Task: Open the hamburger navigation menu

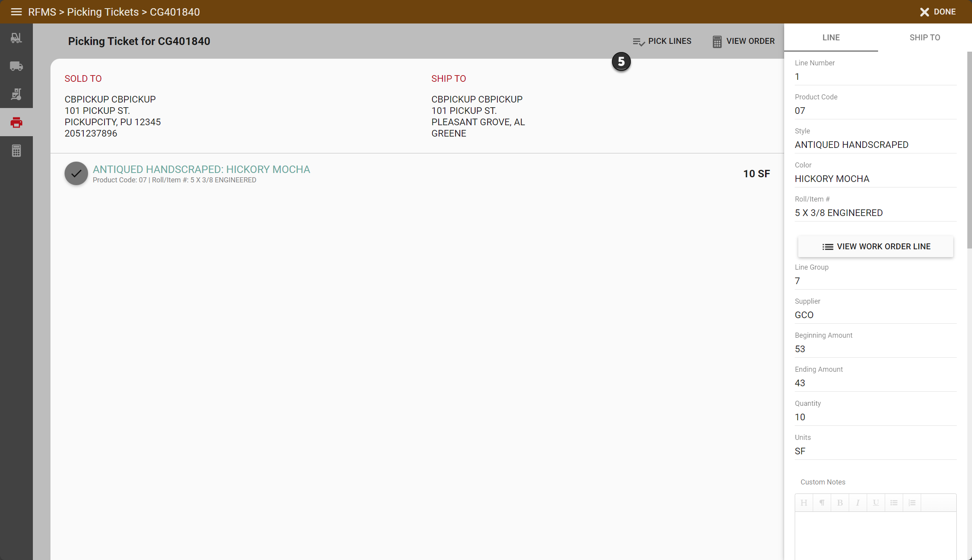Action: pyautogui.click(x=16, y=12)
